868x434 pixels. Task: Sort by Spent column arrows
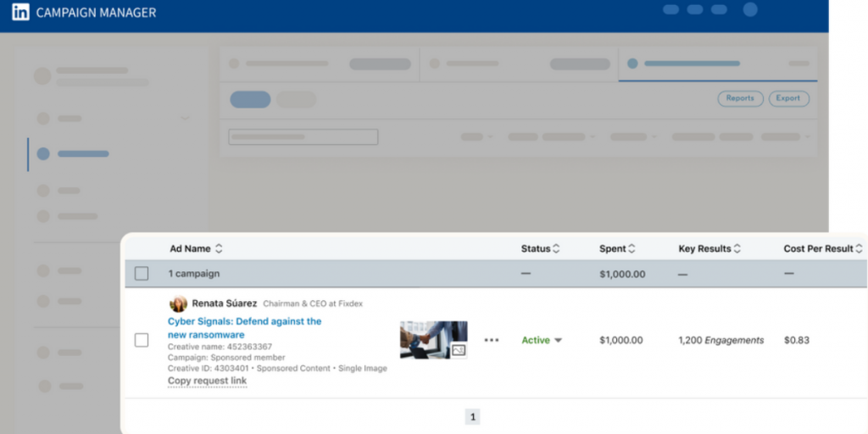632,249
